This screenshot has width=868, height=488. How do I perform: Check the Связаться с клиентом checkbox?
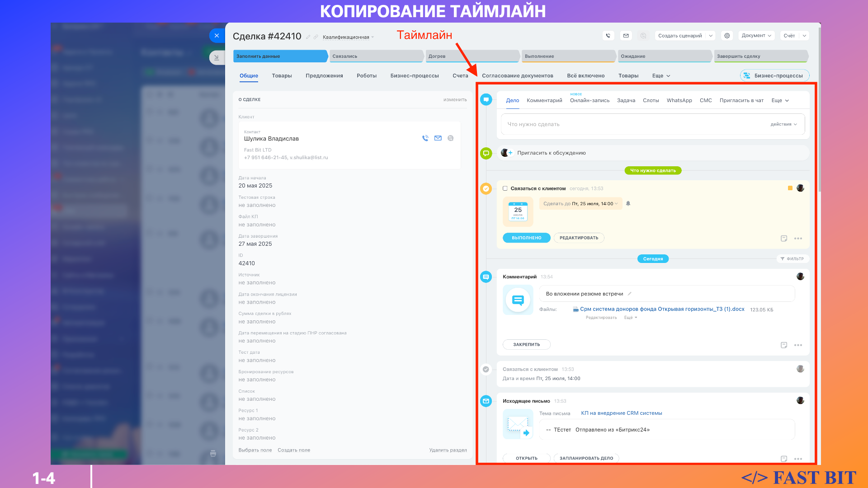click(505, 188)
